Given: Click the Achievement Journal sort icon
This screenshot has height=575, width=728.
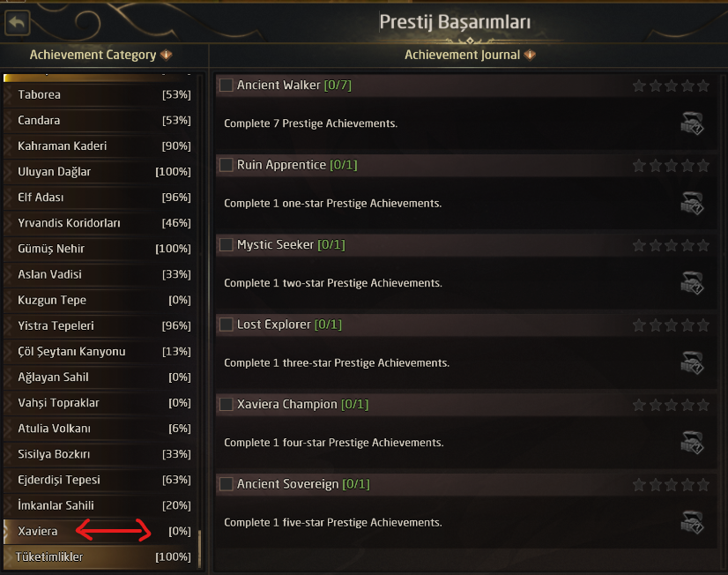Looking at the screenshot, I should click(x=530, y=55).
